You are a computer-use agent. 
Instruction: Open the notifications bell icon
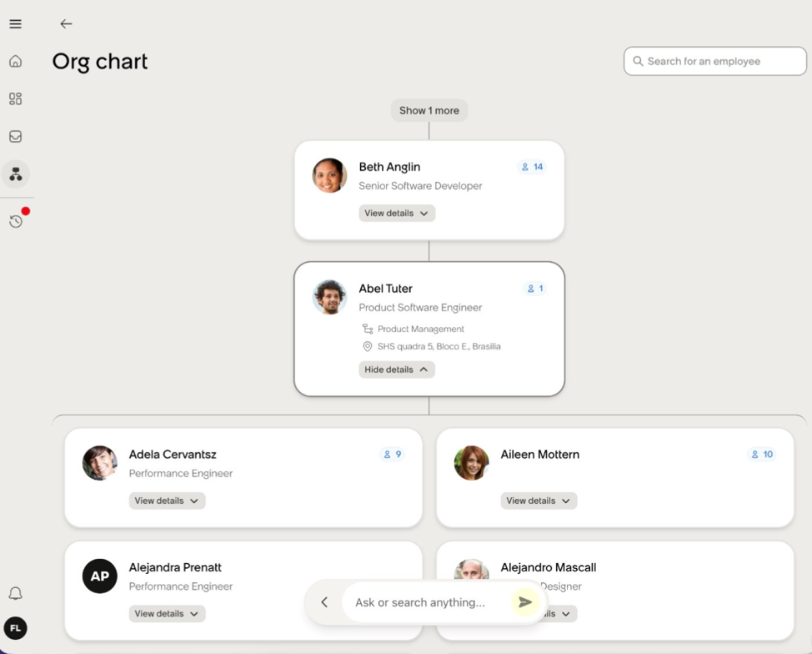[16, 593]
